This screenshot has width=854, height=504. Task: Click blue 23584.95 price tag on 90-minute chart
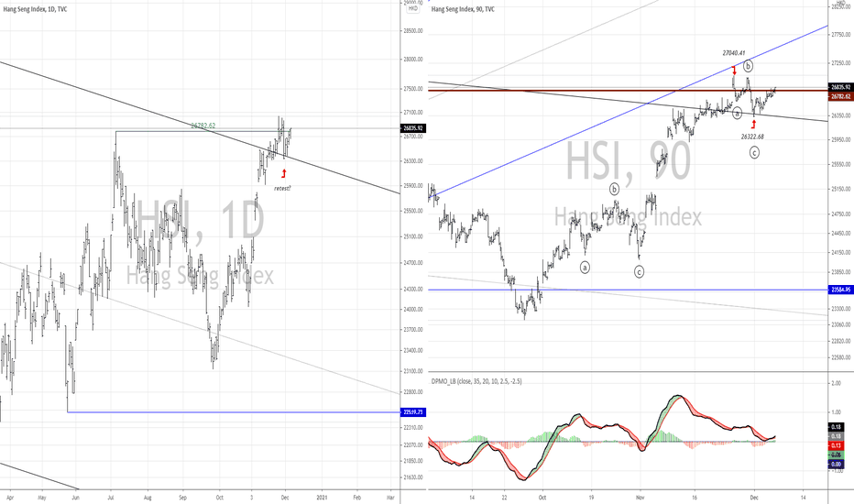[x=840, y=290]
